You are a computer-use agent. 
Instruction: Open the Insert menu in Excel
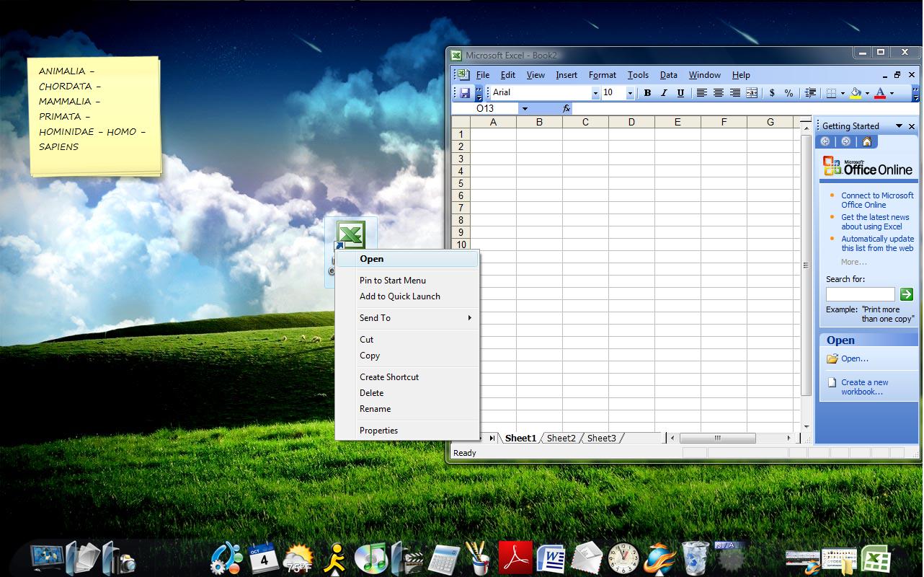pos(567,75)
